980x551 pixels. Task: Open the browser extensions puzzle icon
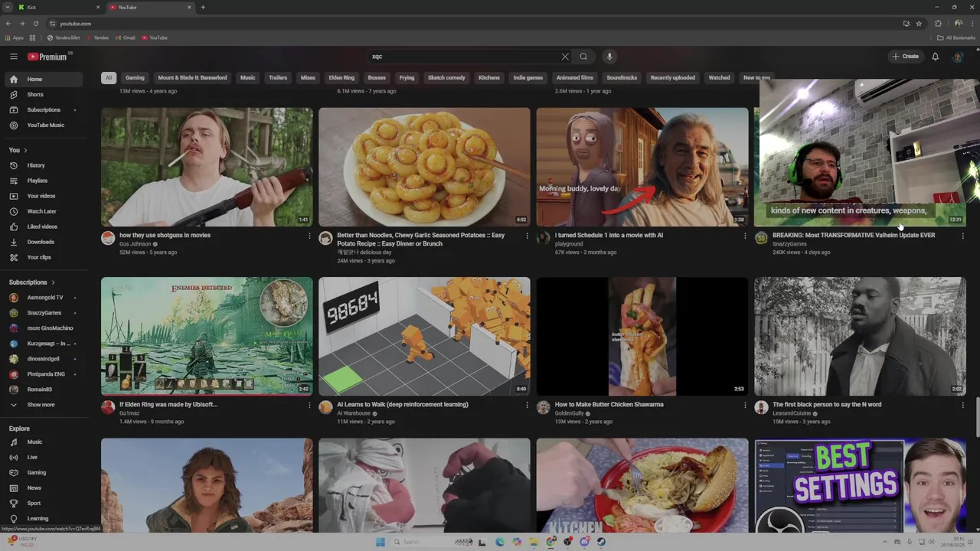pyautogui.click(x=938, y=24)
